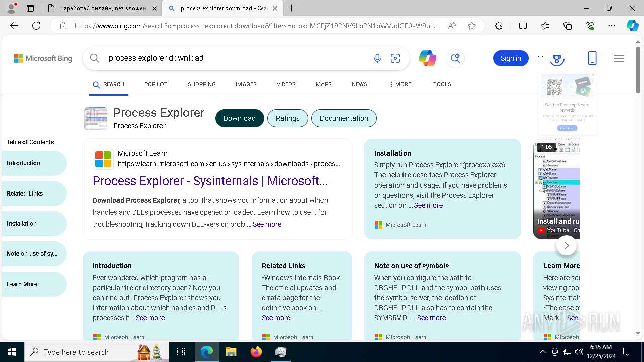Add page to favorites star icon
Screen dimensions: 644x362
click(472, 26)
